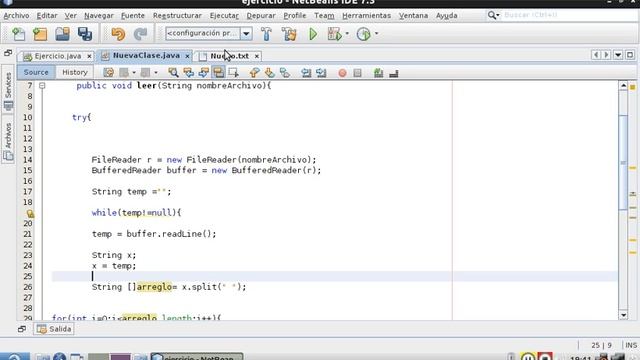Click the Open Project icon
Screen dimensions: 640x360
point(62,34)
